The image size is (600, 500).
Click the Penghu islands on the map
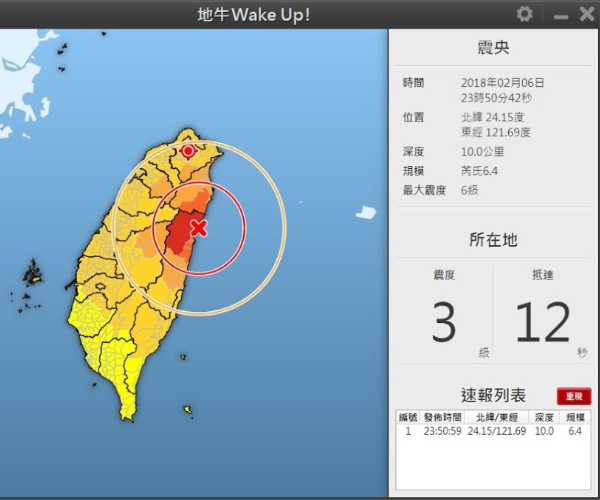click(32, 273)
